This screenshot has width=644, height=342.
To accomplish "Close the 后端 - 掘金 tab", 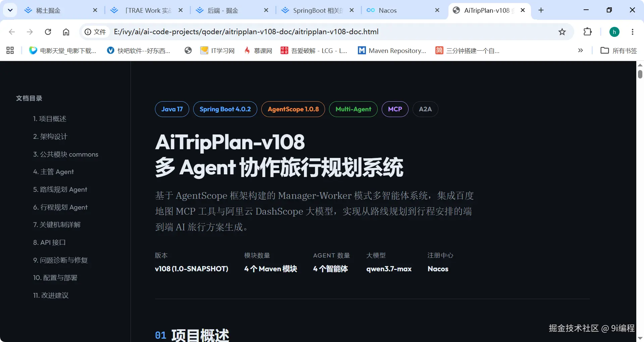I will (x=266, y=10).
